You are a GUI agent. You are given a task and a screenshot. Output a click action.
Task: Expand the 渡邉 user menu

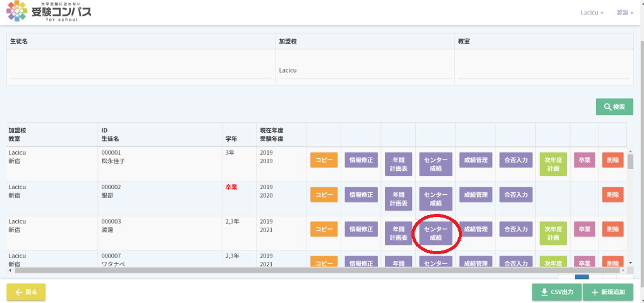pyautogui.click(x=624, y=13)
